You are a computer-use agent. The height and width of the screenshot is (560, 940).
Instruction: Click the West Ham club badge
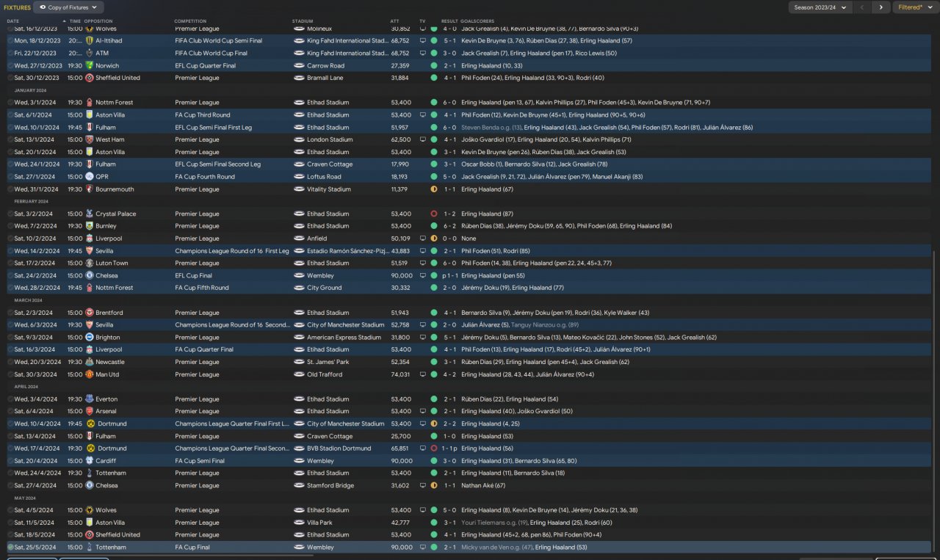[89, 139]
